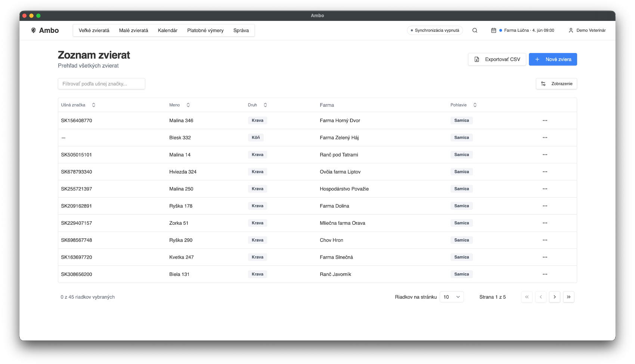This screenshot has height=364, width=635.
Task: Click Ovčia farma Liptov cell
Action: click(340, 172)
